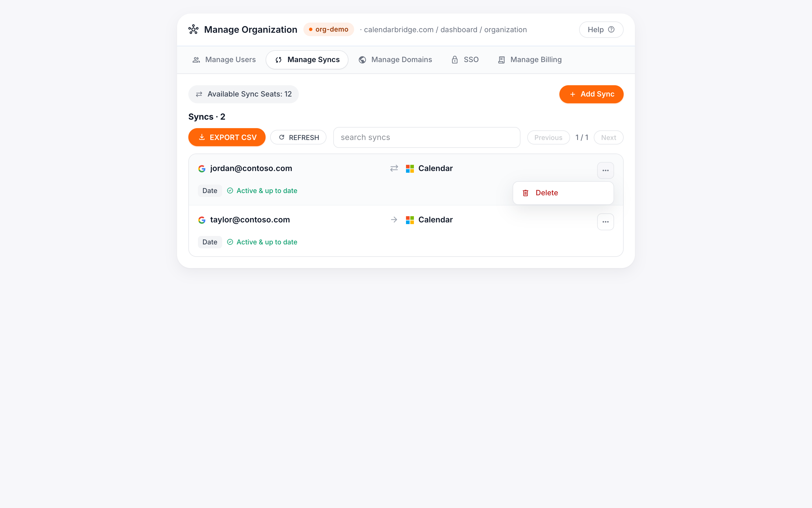The image size is (812, 508).
Task: Click the globe icon for Manage Domains
Action: [362, 60]
